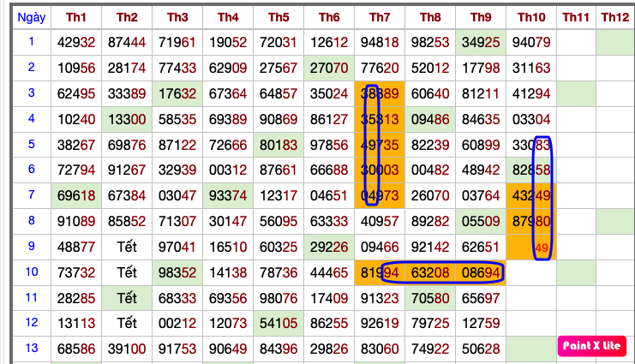The width and height of the screenshot is (635, 364).
Task: Open day 5 row link
Action: click(x=32, y=144)
